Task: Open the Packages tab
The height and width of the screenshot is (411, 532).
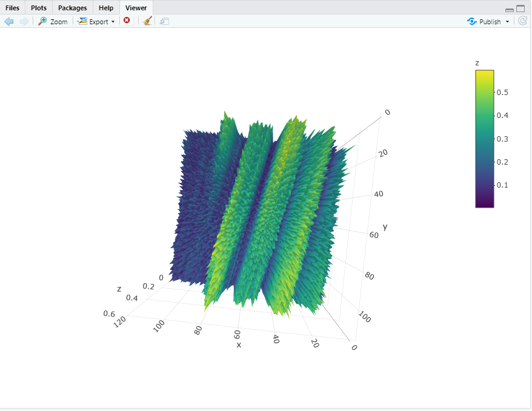Action: pos(72,8)
